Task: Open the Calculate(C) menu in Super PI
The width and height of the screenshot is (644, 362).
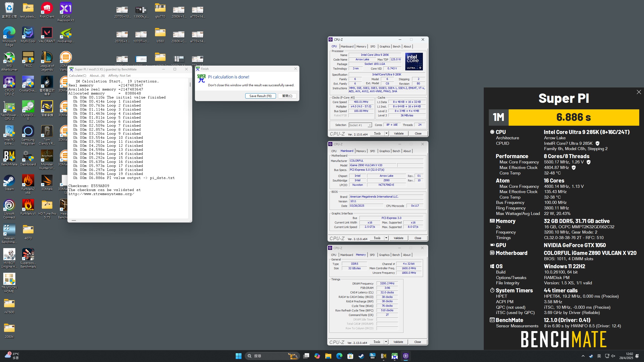Action: [x=77, y=76]
